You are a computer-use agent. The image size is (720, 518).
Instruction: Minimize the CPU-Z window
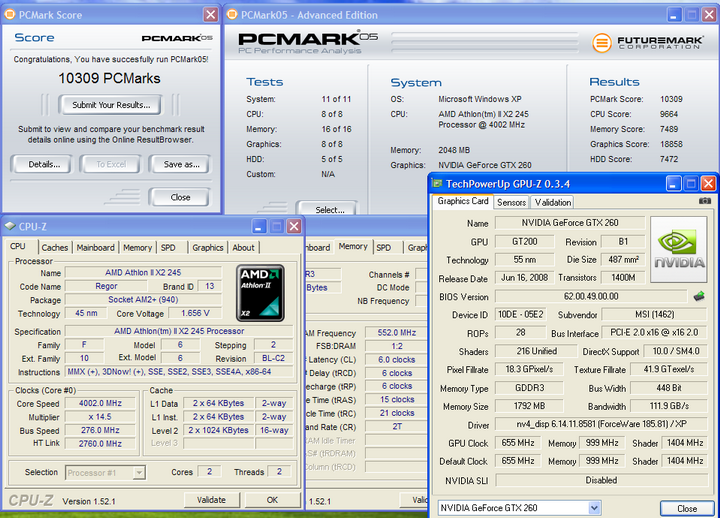point(259,226)
